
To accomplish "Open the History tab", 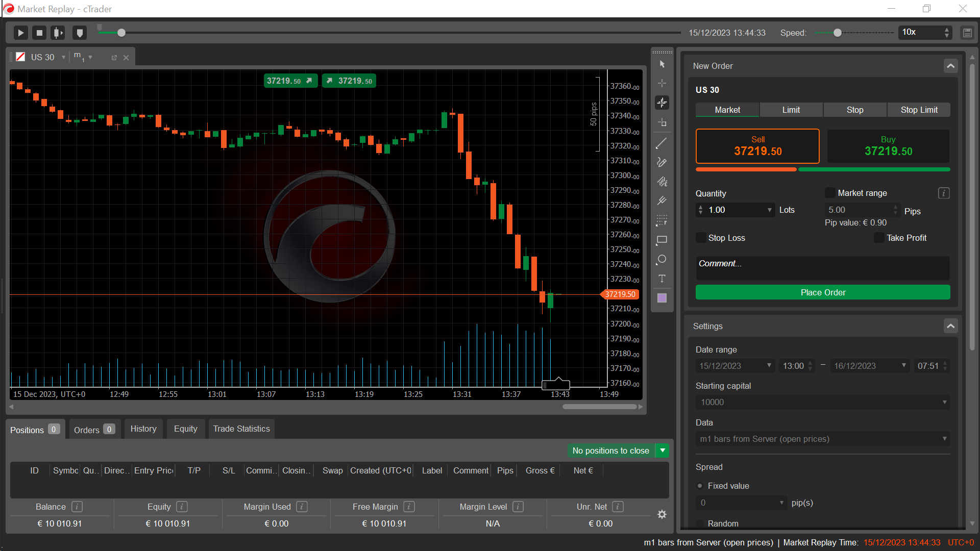I will coord(143,429).
